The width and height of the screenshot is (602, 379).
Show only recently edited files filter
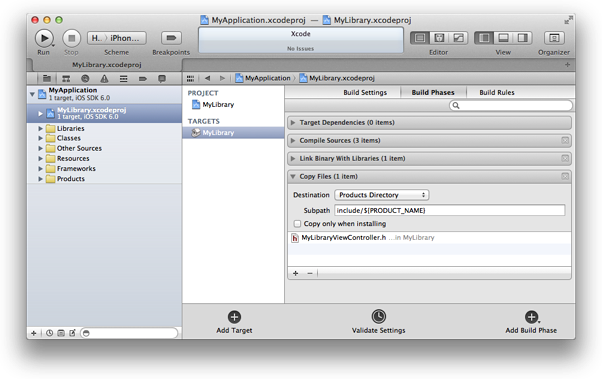pos(50,333)
